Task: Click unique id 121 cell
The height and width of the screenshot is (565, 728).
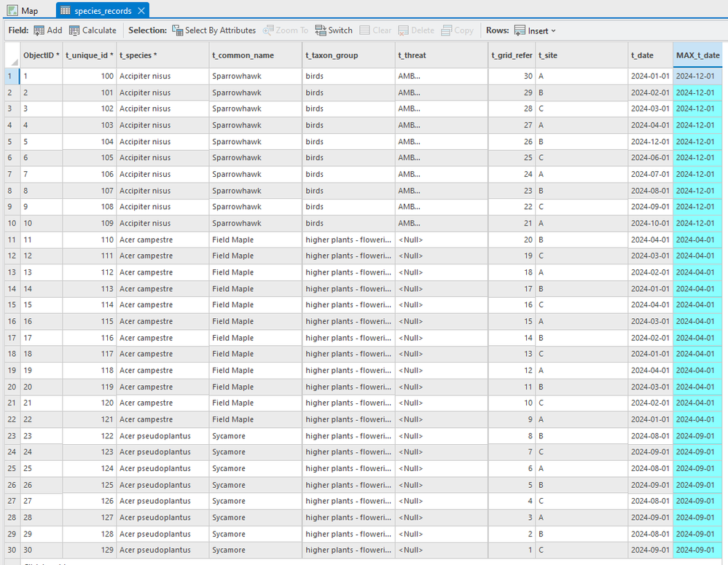Action: tap(89, 419)
